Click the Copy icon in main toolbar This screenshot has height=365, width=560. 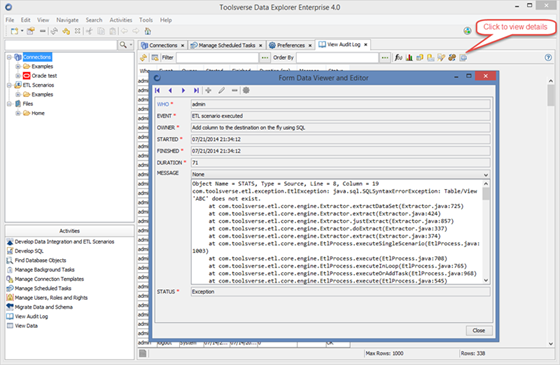coord(101,31)
